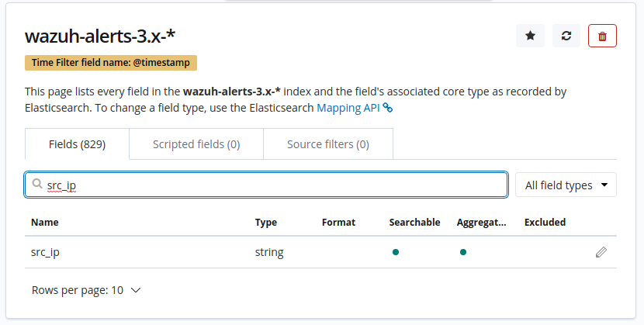
Task: Click the Format column header
Action: click(x=338, y=222)
